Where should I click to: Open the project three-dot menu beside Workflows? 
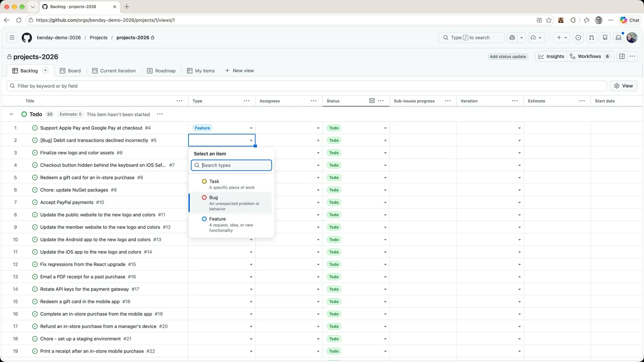pos(633,57)
